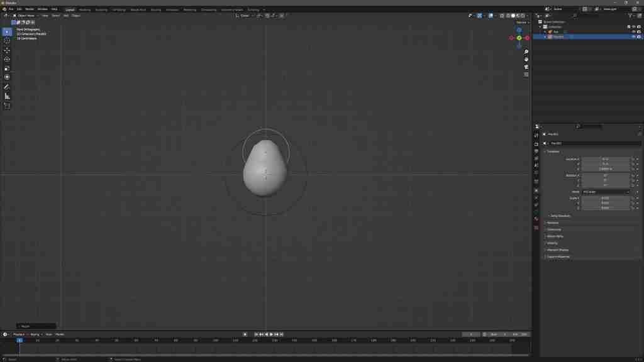The height and width of the screenshot is (362, 644).
Task: Select the Cursor tool in toolbar
Action: (7, 41)
